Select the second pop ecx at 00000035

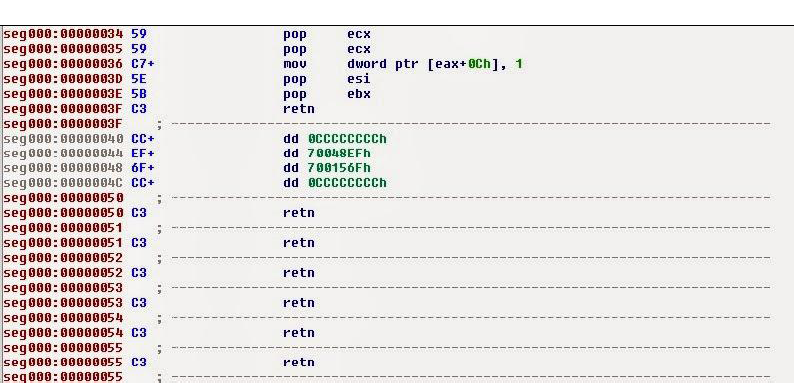pyautogui.click(x=327, y=50)
